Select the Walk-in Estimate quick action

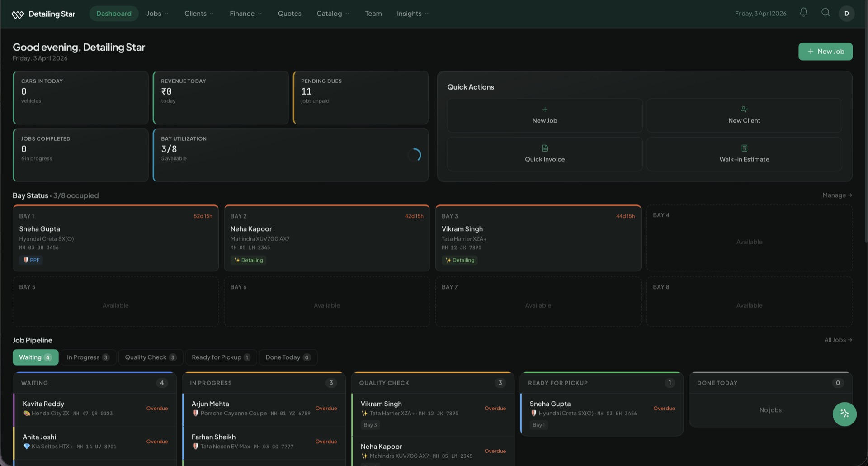(744, 154)
